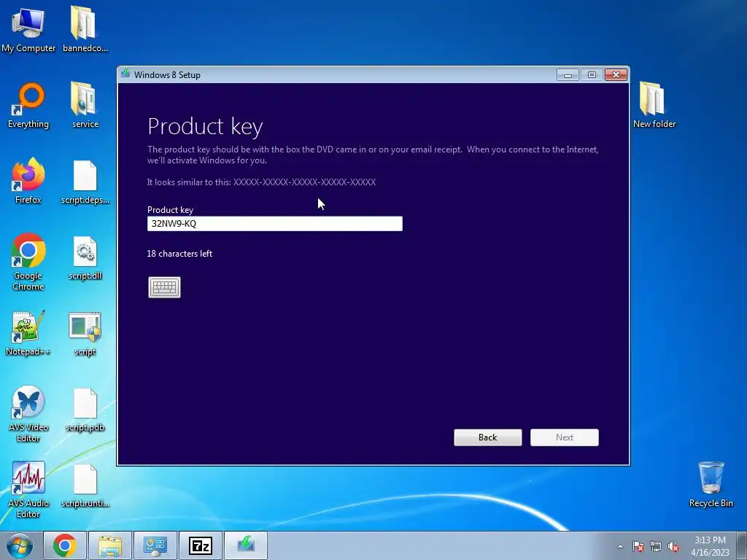Screen dimensions: 747x560
Task: Select the script application icon
Action: pos(85,333)
